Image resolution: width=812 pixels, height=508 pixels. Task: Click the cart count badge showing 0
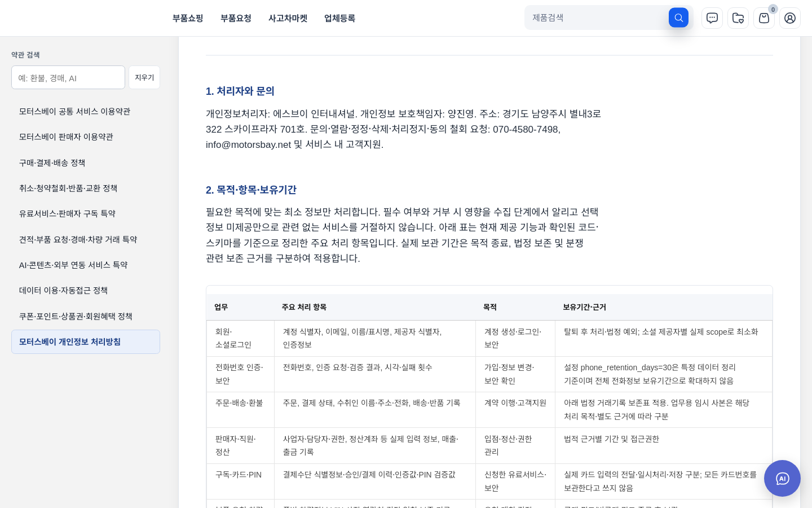[x=773, y=9]
